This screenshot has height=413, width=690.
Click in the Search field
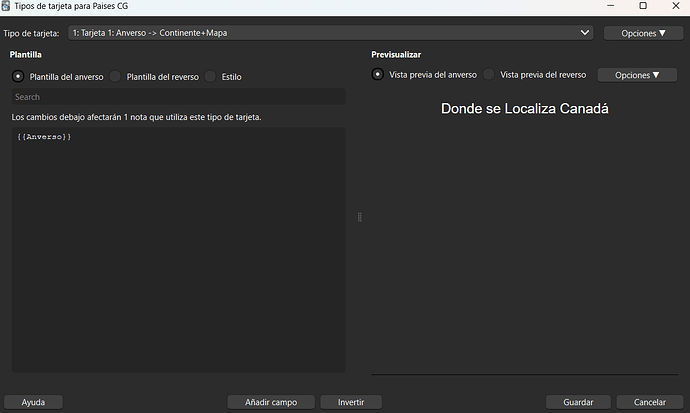click(178, 97)
